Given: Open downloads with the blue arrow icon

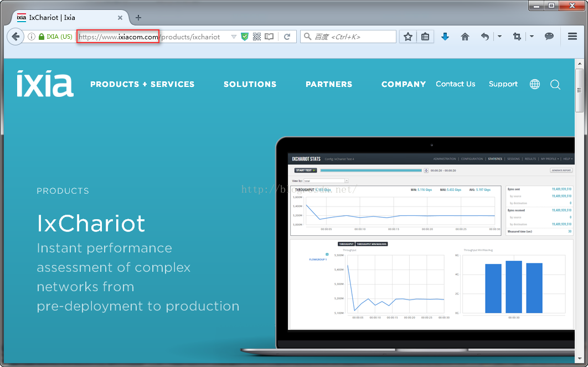Looking at the screenshot, I should [445, 37].
